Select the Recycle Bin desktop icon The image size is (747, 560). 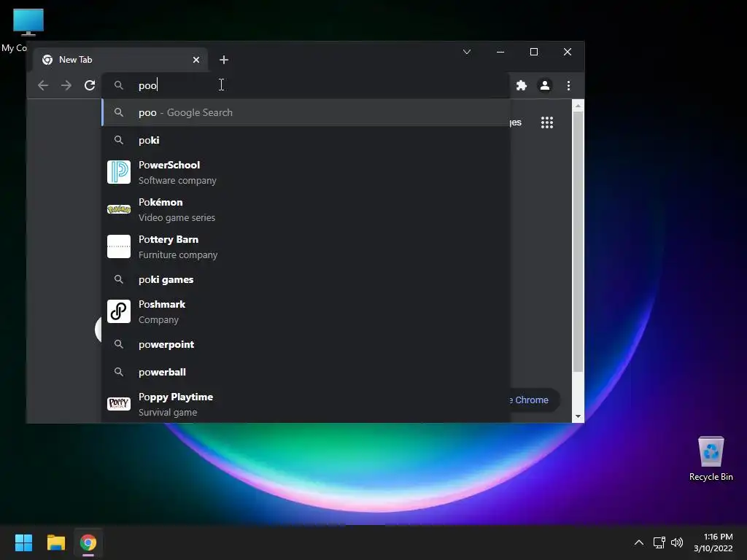tap(711, 459)
